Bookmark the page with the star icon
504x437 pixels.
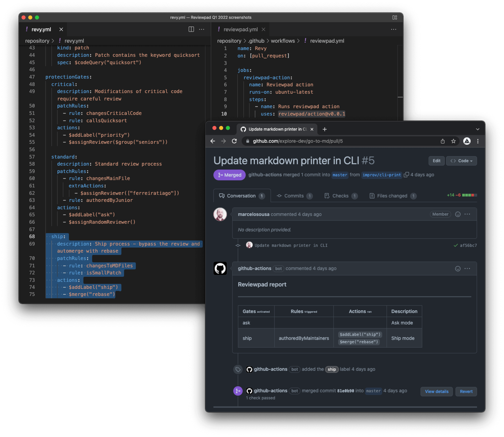tap(453, 141)
